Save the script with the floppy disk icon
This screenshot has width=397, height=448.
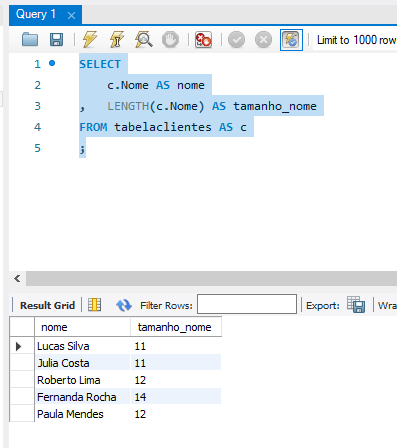[56, 40]
